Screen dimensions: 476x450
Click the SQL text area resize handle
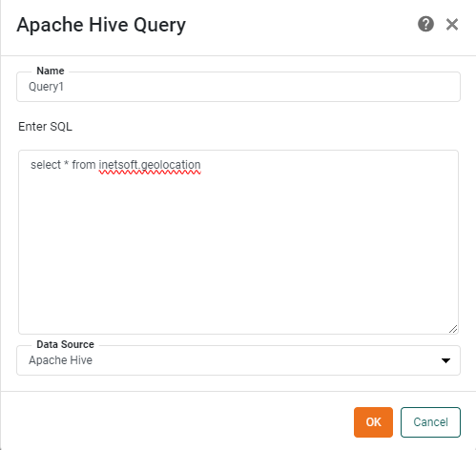[x=453, y=329]
